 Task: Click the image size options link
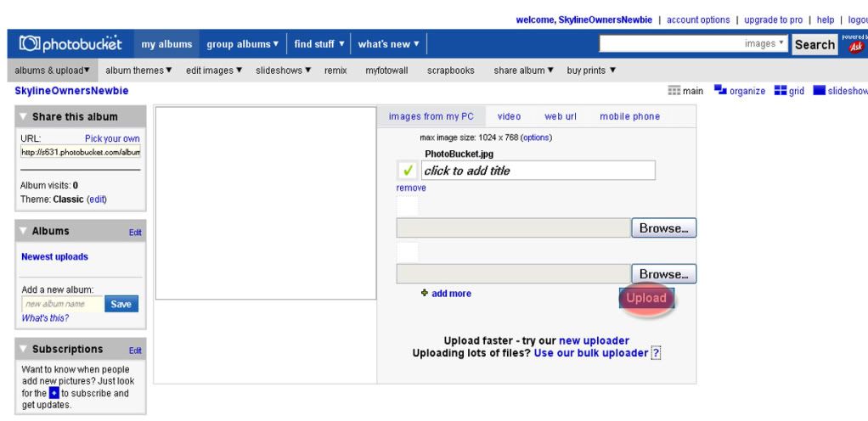point(536,138)
